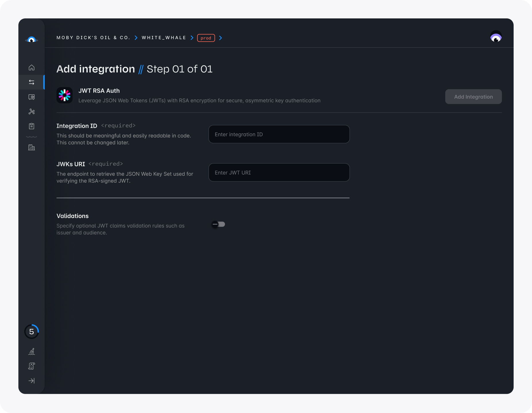Select the prod environment badge
The height and width of the screenshot is (413, 532).
(206, 38)
